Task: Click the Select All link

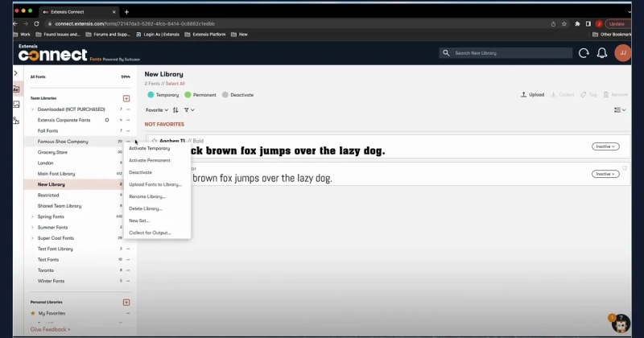Action: click(x=175, y=84)
